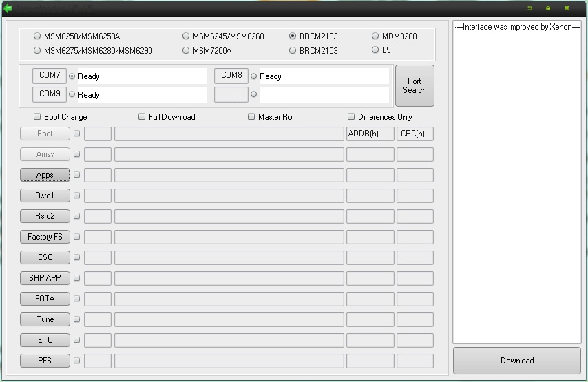Screen dimensions: 588x382
Task: Select the COM8 port button
Action: tap(231, 76)
